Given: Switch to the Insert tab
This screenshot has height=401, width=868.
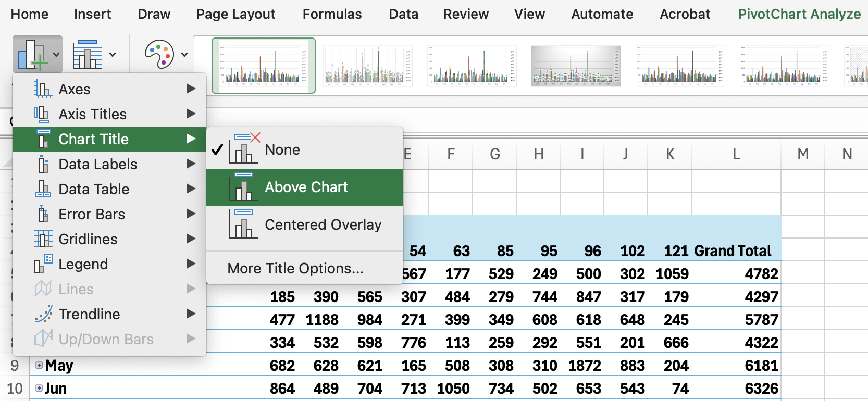Looking at the screenshot, I should pos(93,14).
